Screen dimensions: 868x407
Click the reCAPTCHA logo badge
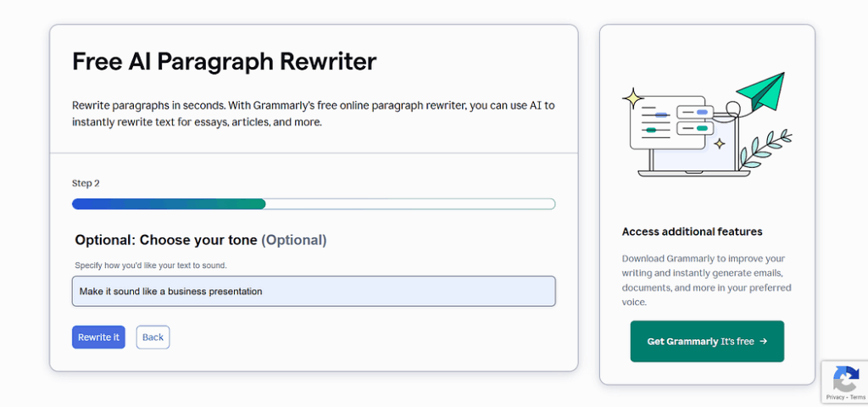[845, 378]
